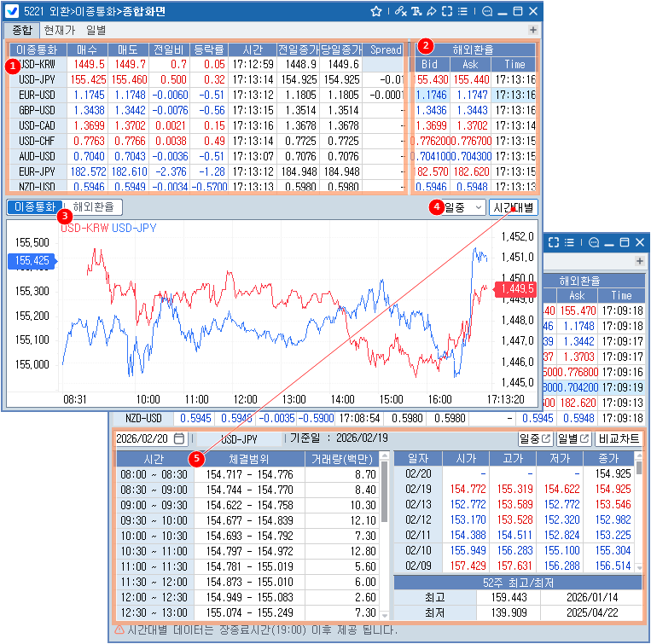Expand the 일중 period dropdown above chart
The image size is (651, 644).
coord(464,207)
